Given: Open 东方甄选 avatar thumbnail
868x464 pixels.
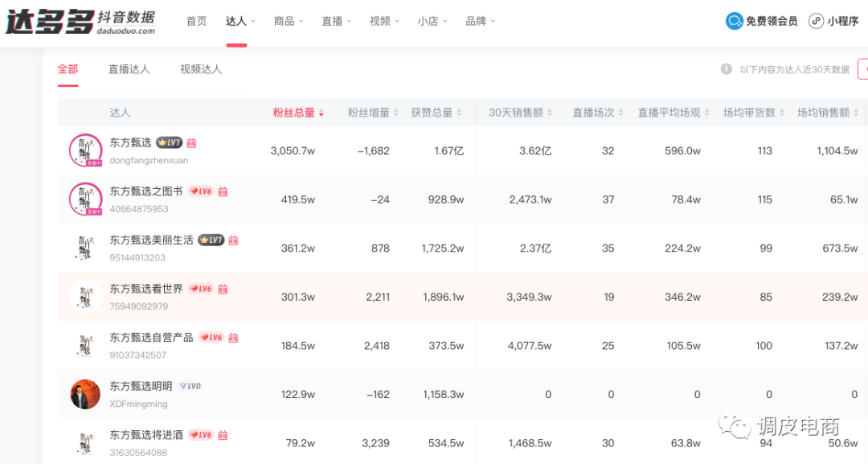Looking at the screenshot, I should (85, 150).
